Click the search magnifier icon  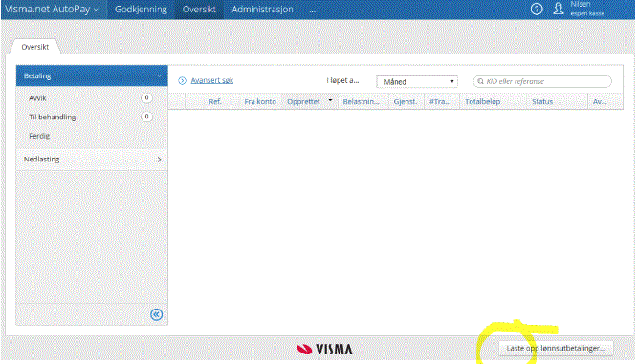(x=480, y=81)
